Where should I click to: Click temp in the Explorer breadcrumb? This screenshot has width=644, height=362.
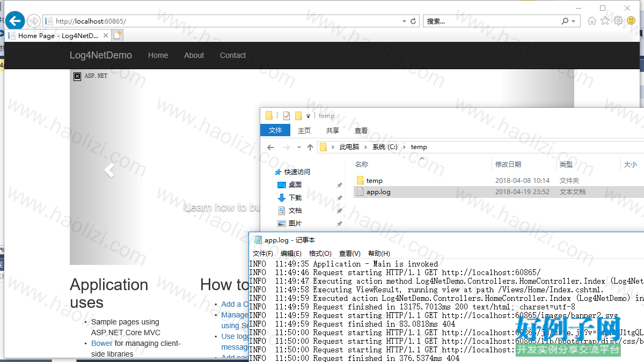pos(419,147)
